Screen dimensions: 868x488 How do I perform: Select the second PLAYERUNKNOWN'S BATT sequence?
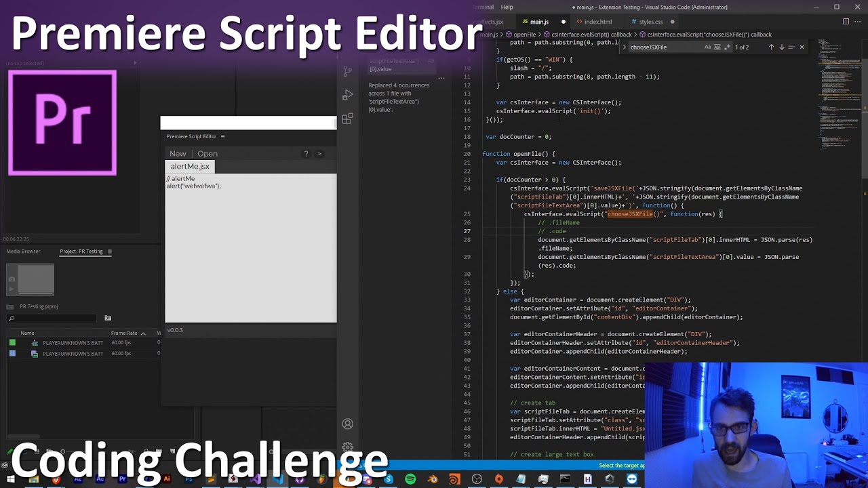(73, 354)
